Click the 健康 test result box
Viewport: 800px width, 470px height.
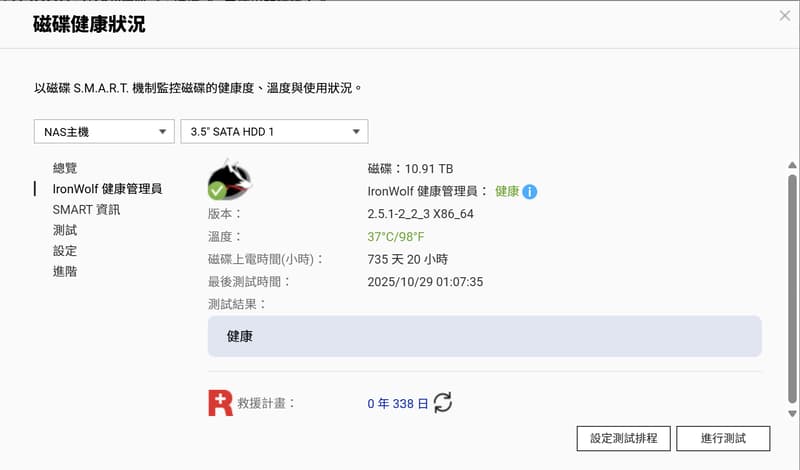pos(484,337)
